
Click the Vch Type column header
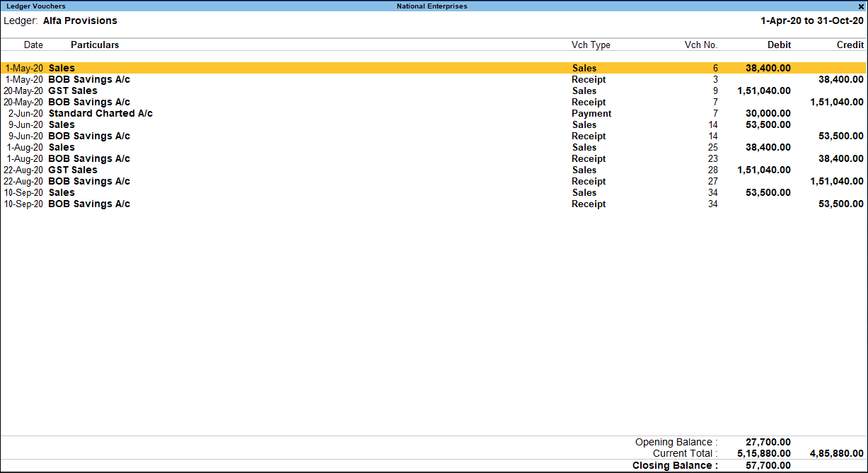coord(591,45)
